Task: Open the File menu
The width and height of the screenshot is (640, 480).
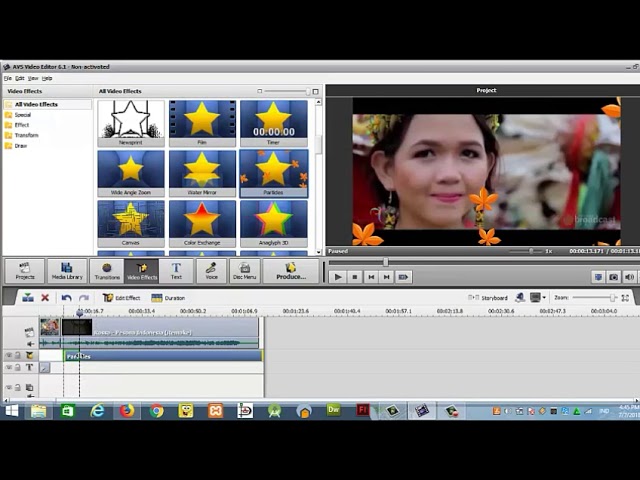Action: point(8,78)
